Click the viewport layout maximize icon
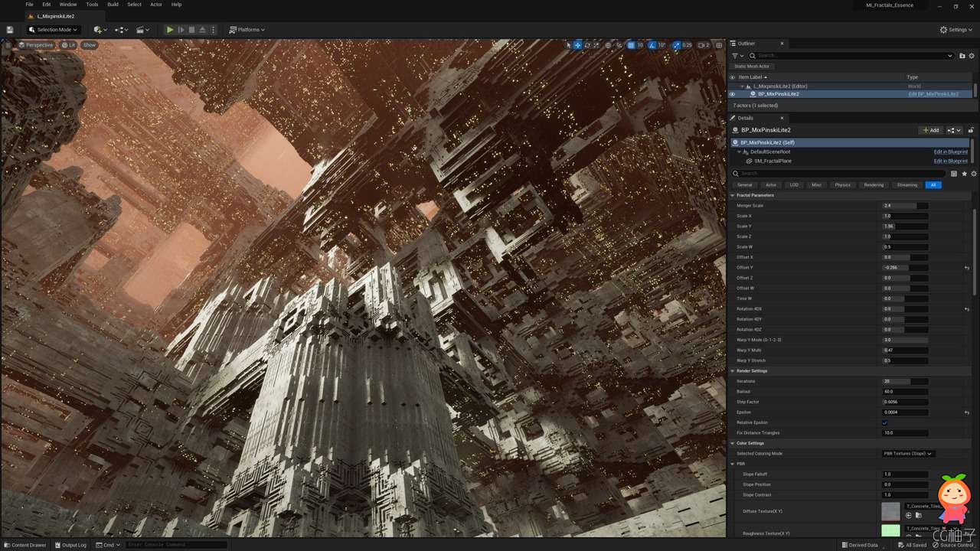The height and width of the screenshot is (551, 980). tap(719, 45)
